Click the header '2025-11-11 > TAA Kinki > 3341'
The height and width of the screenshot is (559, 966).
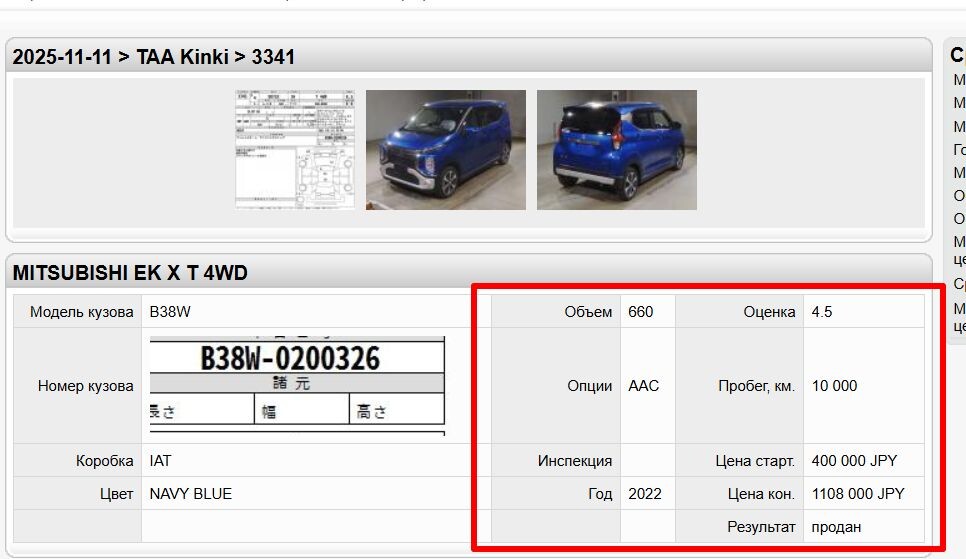point(153,57)
